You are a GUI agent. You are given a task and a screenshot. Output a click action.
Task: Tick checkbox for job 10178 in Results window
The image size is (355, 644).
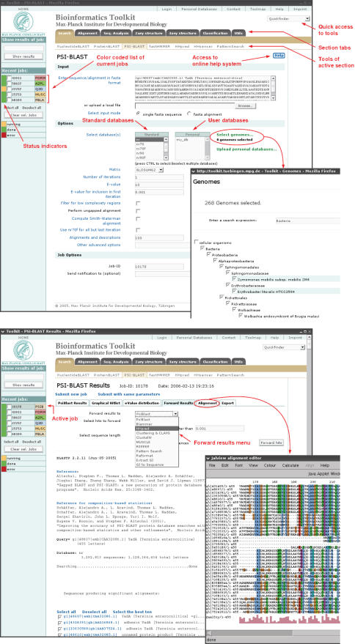pos(9,407)
